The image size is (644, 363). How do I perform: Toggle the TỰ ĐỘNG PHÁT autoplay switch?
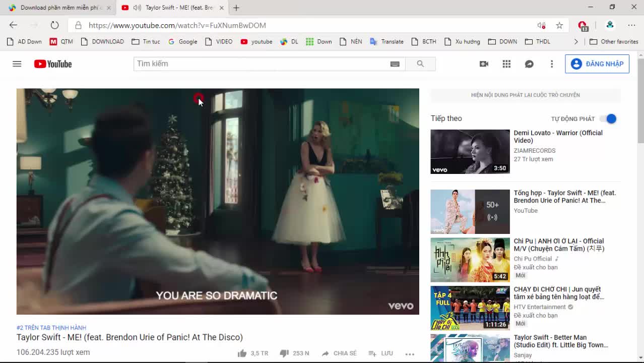(608, 119)
